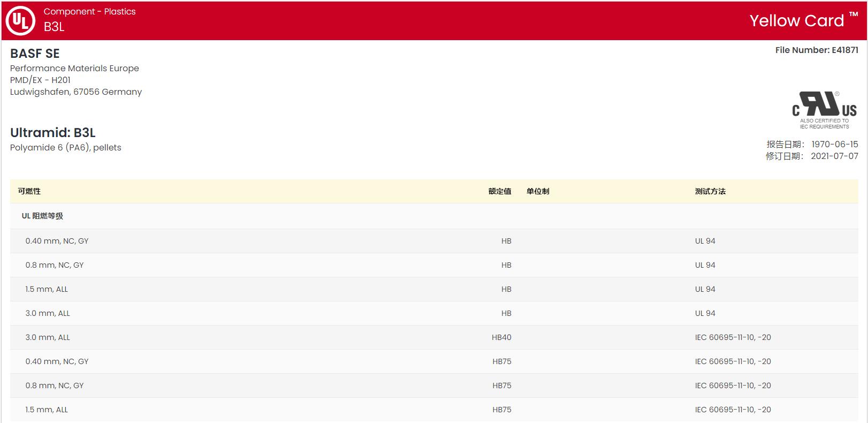The height and width of the screenshot is (423, 868).
Task: Click the report date 1970-06-15
Action: click(834, 145)
